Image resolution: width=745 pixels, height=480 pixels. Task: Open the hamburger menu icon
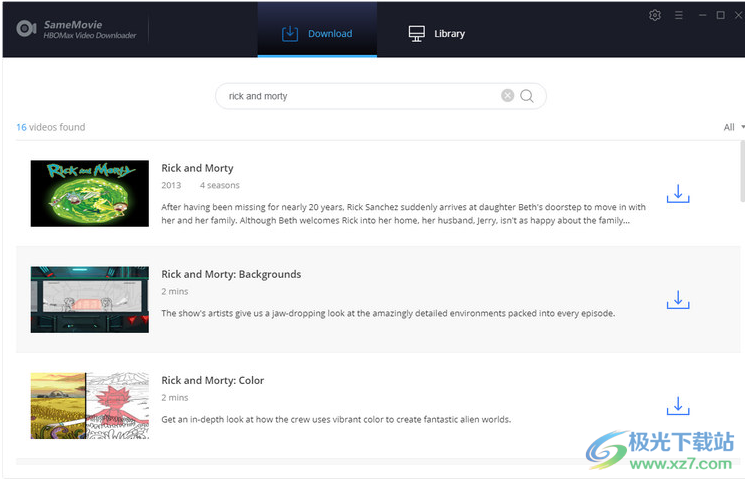coord(678,15)
